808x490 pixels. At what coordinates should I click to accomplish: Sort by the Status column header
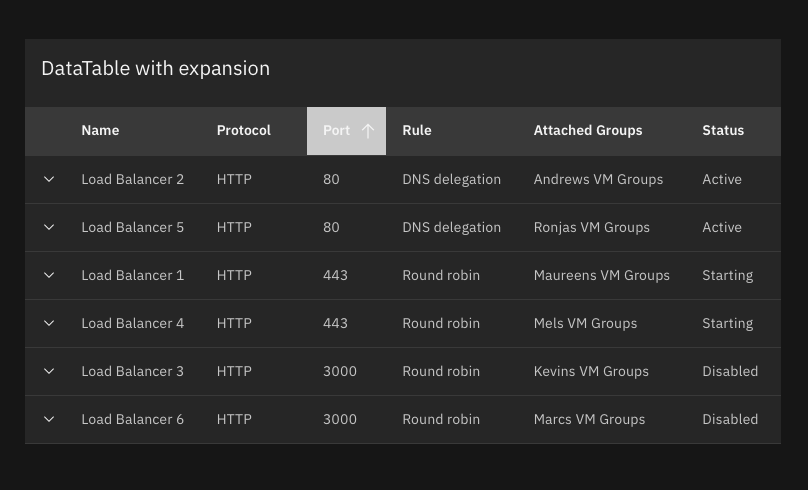[x=723, y=131]
